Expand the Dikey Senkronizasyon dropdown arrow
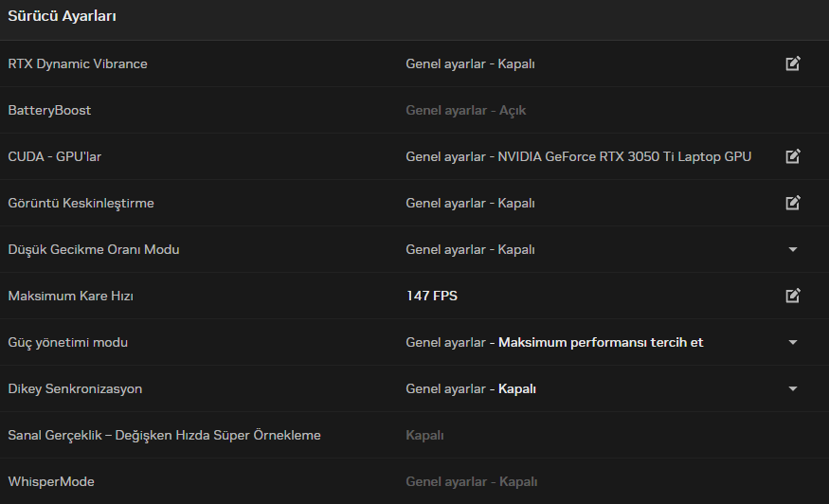Screen dimensions: 829x504 coord(793,388)
